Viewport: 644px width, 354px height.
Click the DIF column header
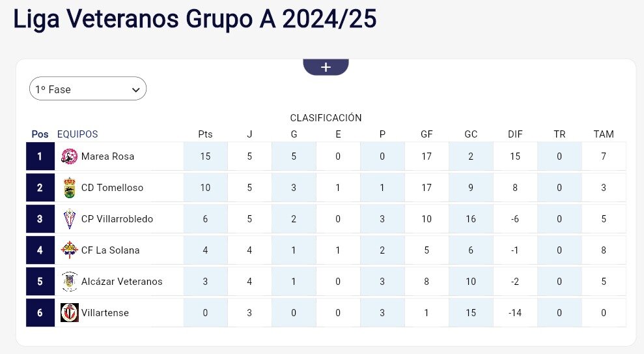coord(515,134)
